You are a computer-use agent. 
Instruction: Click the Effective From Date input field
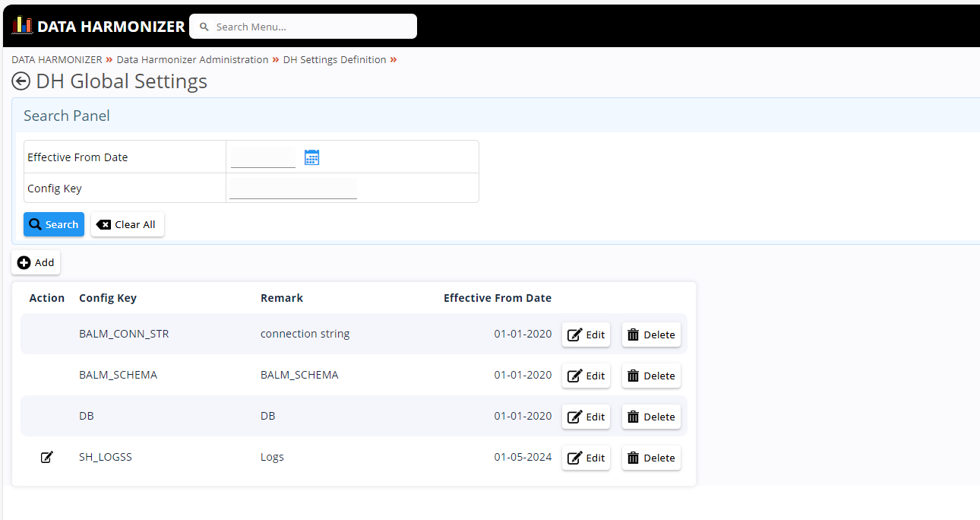(x=263, y=157)
